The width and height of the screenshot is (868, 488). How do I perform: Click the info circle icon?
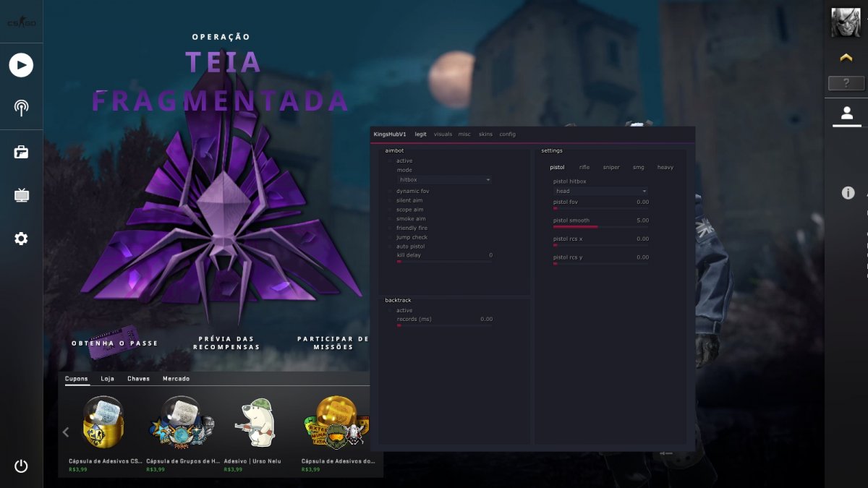click(x=848, y=193)
